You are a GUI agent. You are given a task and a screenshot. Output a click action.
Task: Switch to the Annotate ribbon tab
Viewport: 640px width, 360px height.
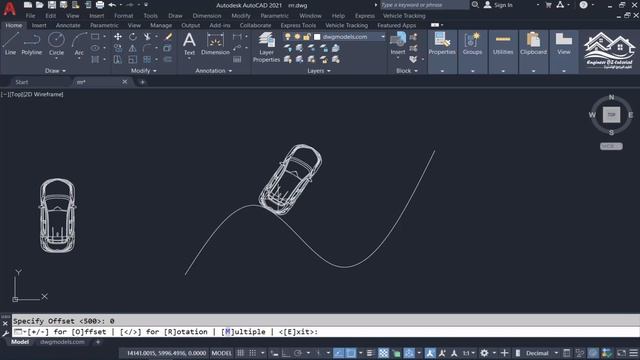[68, 25]
